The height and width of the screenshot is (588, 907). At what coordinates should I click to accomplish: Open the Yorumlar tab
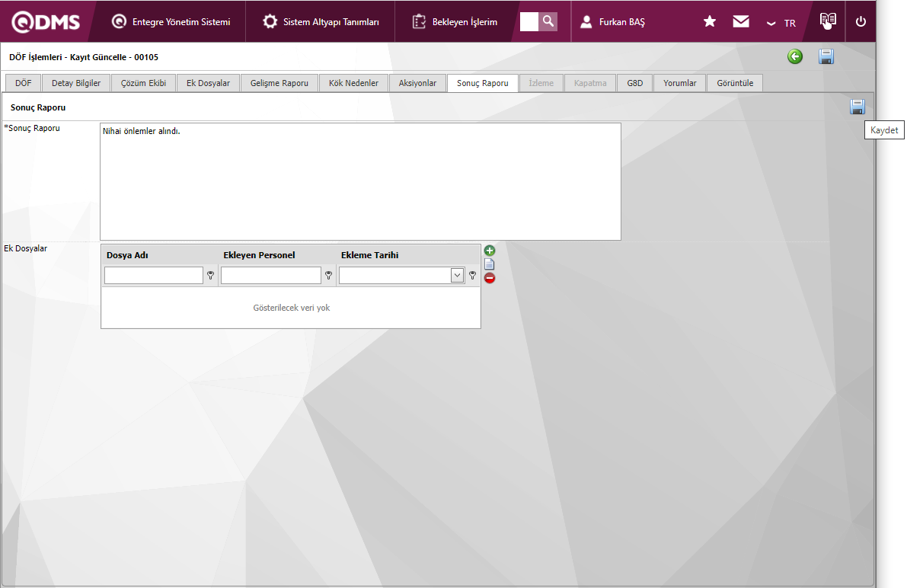[679, 83]
